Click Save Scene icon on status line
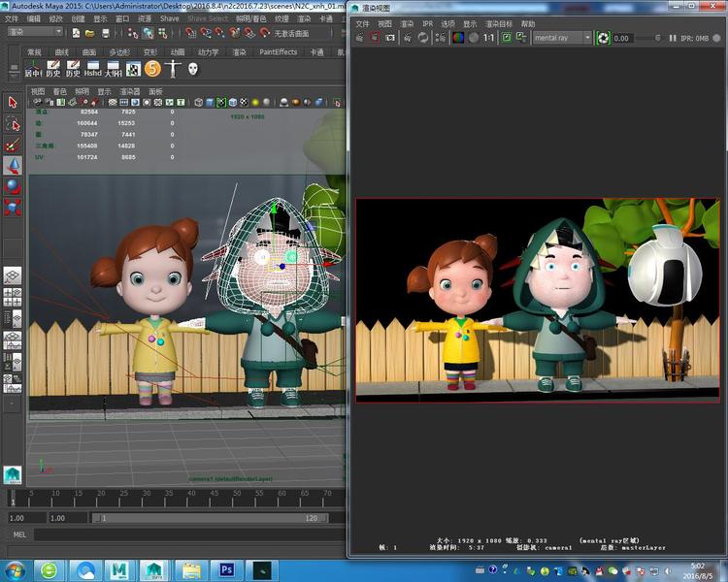The image size is (728, 582). [x=106, y=33]
